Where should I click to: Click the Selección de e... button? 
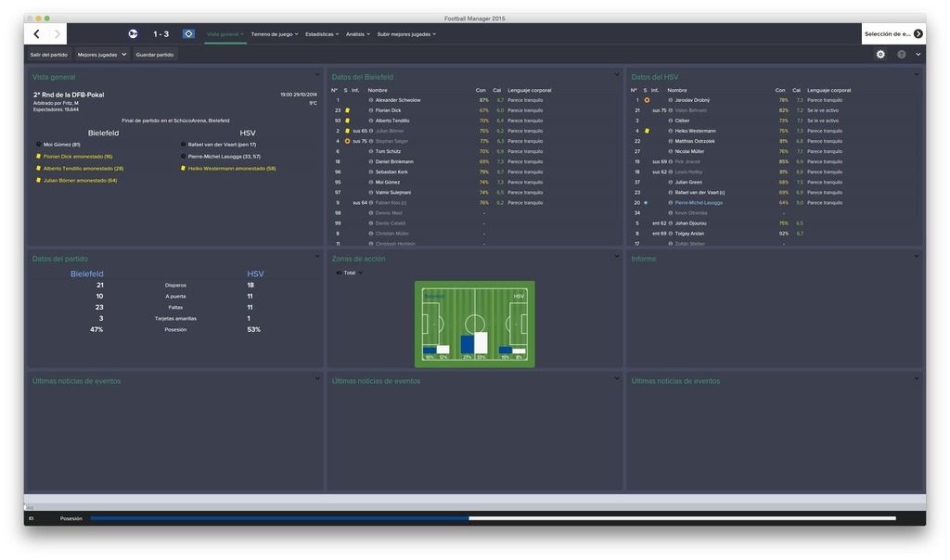click(893, 34)
